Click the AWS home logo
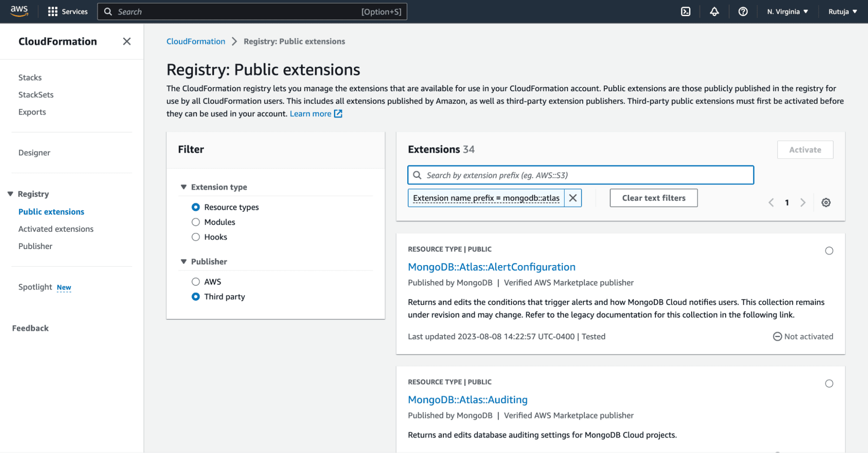Viewport: 868px width, 453px height. tap(18, 11)
